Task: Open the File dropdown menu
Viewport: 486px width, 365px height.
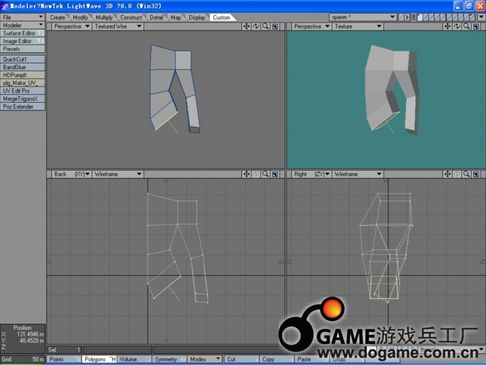Action: coord(22,17)
